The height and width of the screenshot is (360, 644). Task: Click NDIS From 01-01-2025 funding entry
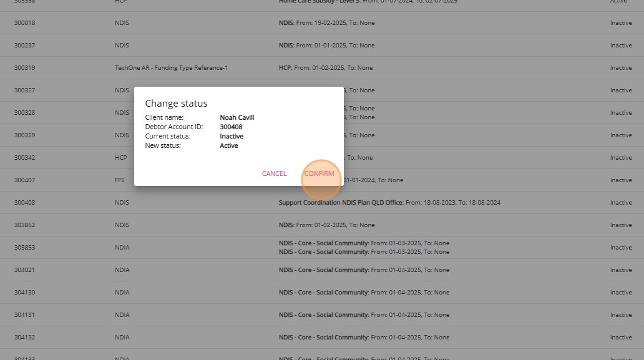point(326,46)
